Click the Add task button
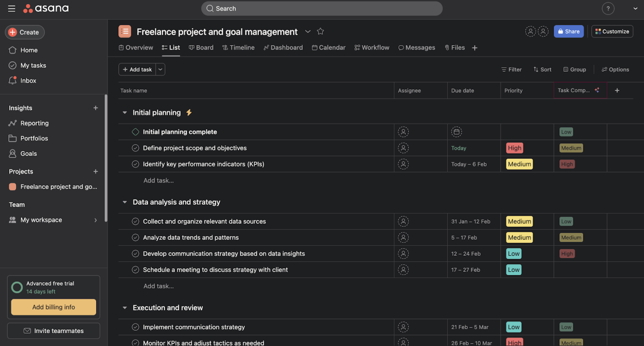 (137, 69)
